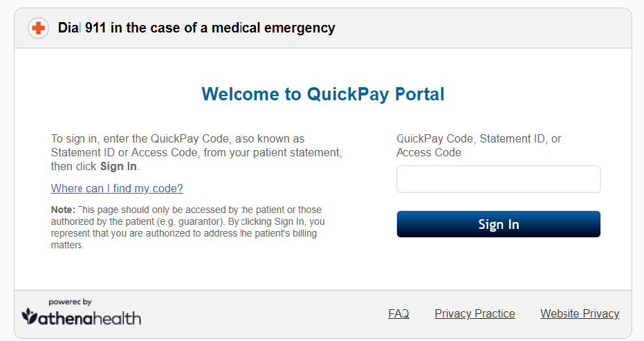Click the 'powered by' caption

(70, 302)
